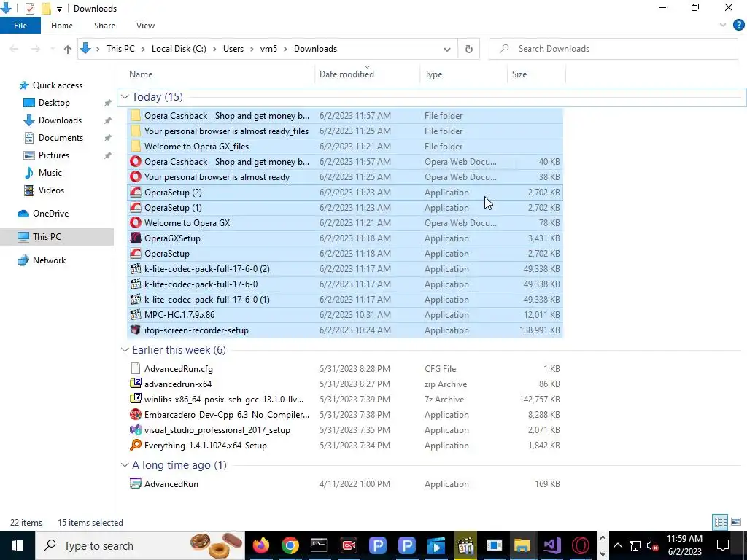Select Network in the navigation pane

click(49, 260)
